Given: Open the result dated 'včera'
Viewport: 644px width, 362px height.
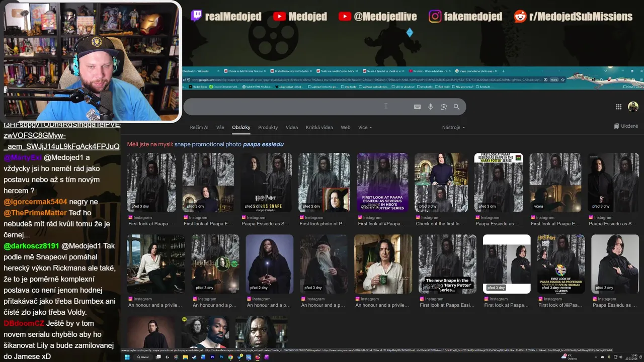Looking at the screenshot, I should click(x=555, y=183).
